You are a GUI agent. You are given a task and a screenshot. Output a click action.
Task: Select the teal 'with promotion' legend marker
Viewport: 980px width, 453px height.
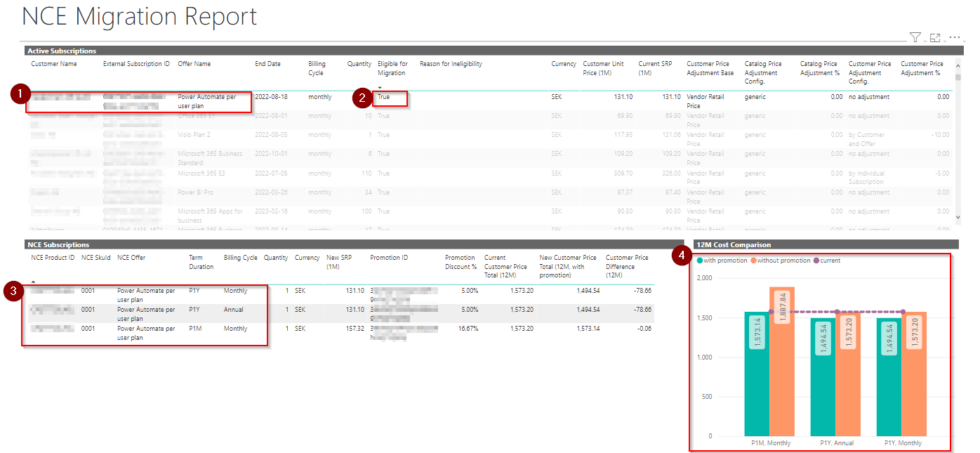pos(699,261)
